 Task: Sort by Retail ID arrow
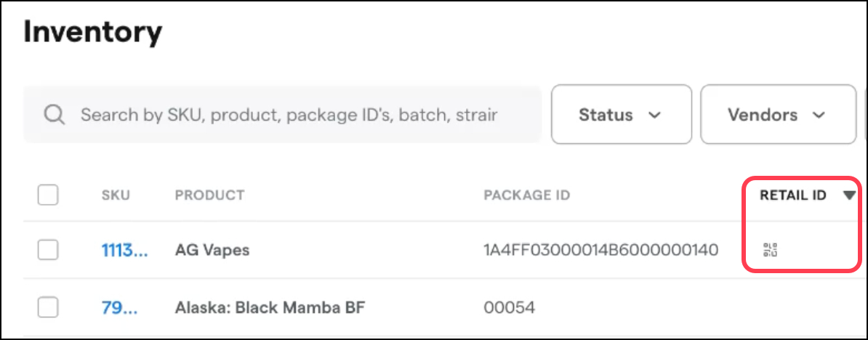848,195
